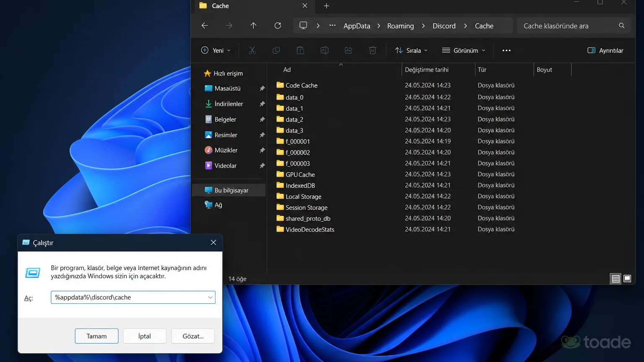Open the Görünüm view dropdown
The image size is (644, 362).
464,50
